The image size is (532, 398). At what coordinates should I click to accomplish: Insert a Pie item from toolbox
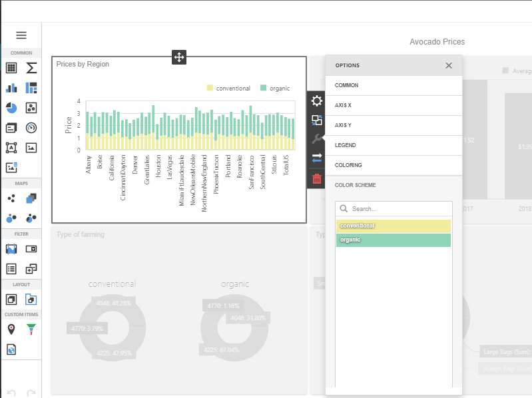click(11, 108)
